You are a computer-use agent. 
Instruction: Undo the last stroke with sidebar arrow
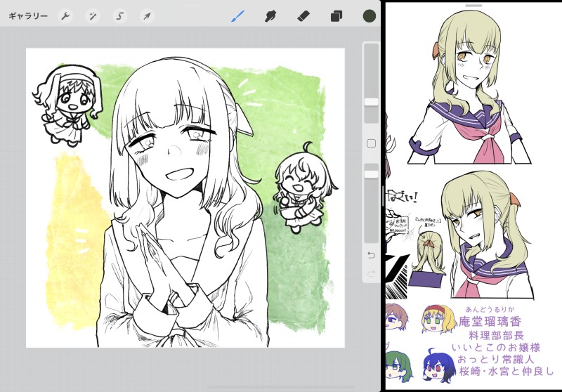point(372,255)
